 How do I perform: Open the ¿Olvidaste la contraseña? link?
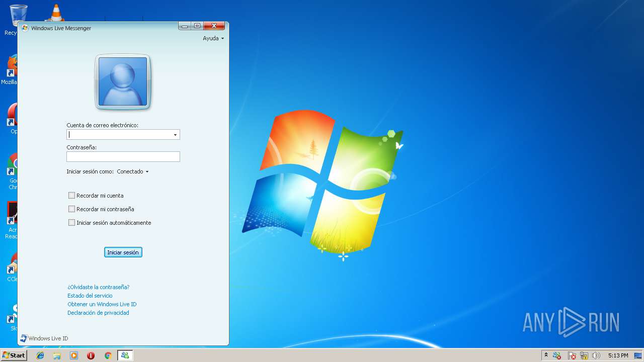pyautogui.click(x=99, y=287)
